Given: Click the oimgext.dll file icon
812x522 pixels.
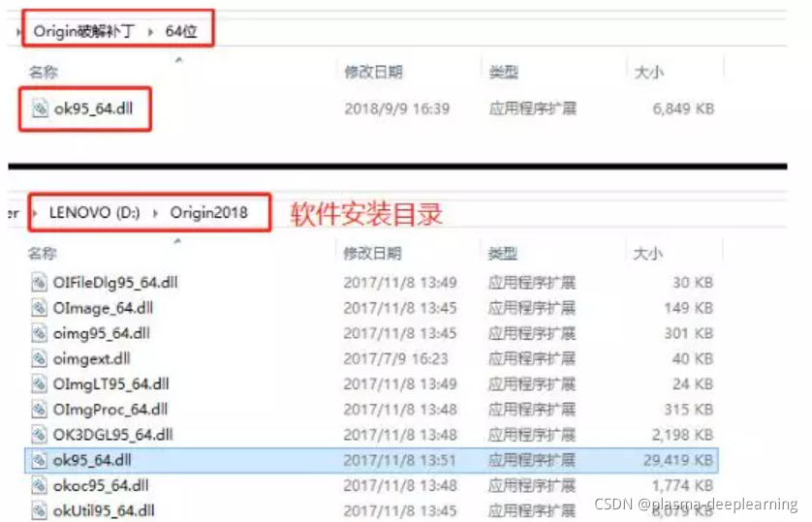Looking at the screenshot, I should (39, 358).
